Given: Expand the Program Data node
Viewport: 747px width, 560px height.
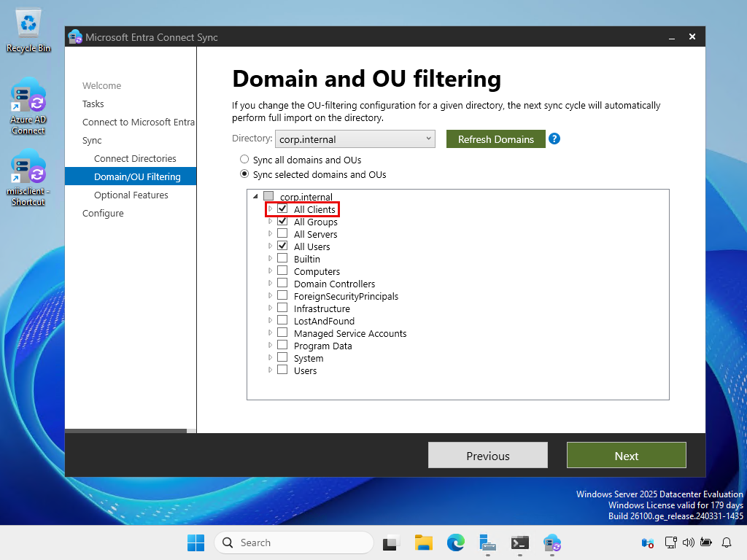Looking at the screenshot, I should pyautogui.click(x=270, y=345).
